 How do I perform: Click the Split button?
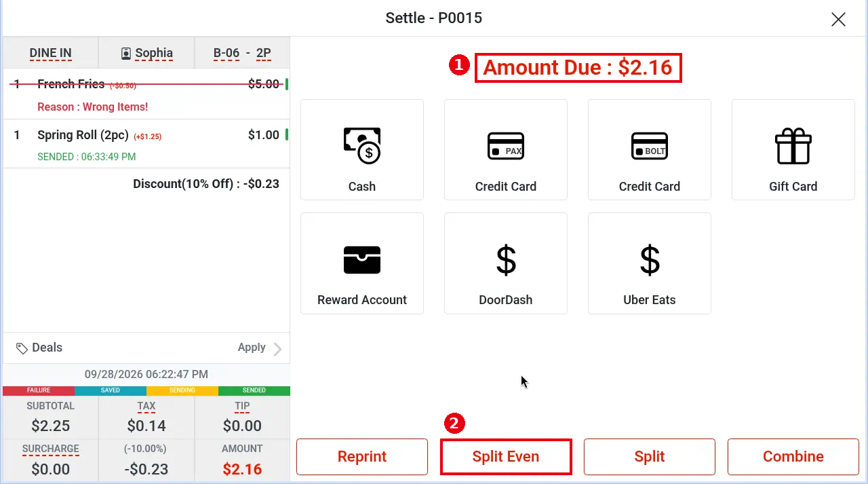[650, 457]
